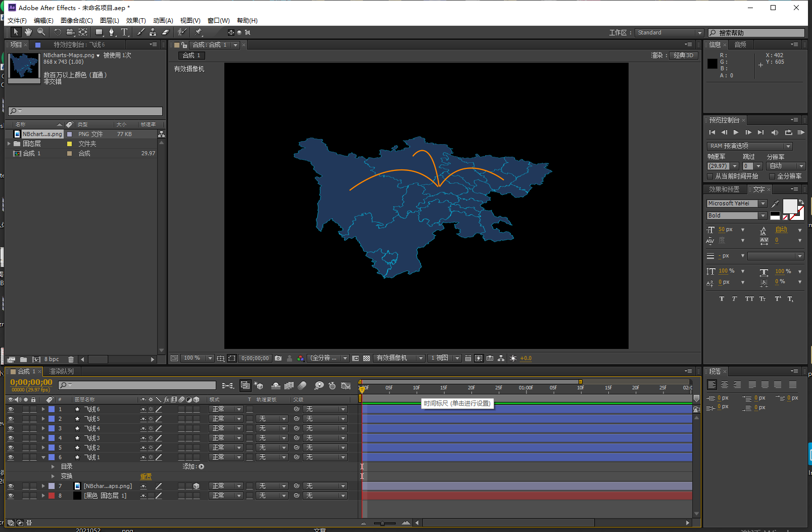Click the snapshot camera icon in viewer
Viewport: 812px width, 532px height.
pyautogui.click(x=278, y=358)
